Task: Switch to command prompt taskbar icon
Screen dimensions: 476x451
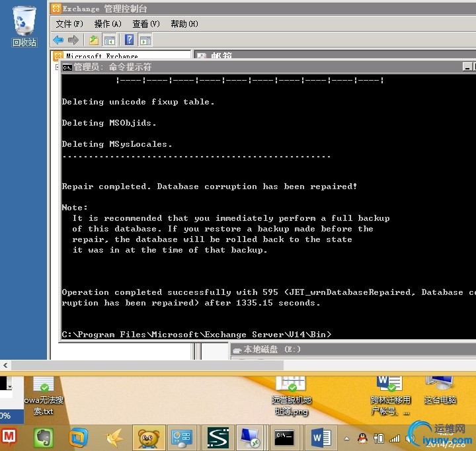Action: tap(284, 438)
